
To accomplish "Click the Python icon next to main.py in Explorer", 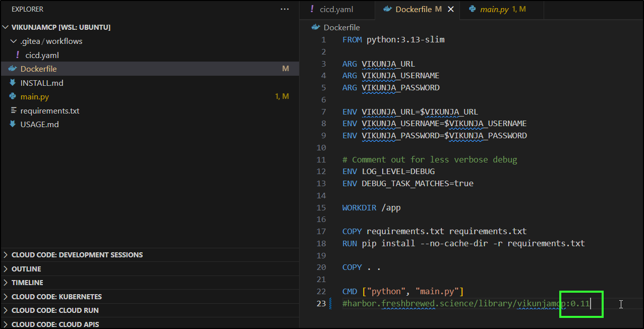I will click(13, 96).
